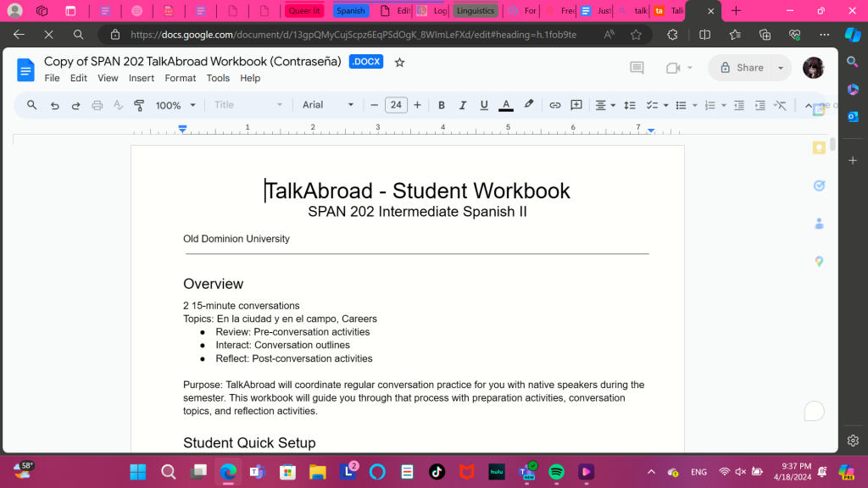868x488 pixels.
Task: Open the zoom level dropdown
Action: click(175, 105)
